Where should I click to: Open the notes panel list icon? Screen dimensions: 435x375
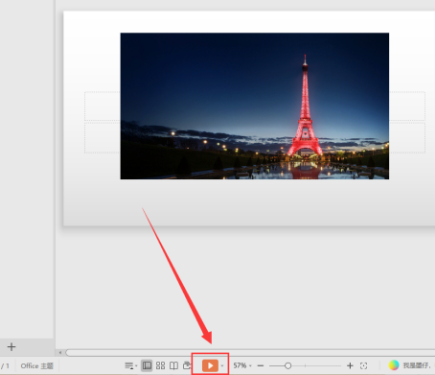pyautogui.click(x=130, y=366)
